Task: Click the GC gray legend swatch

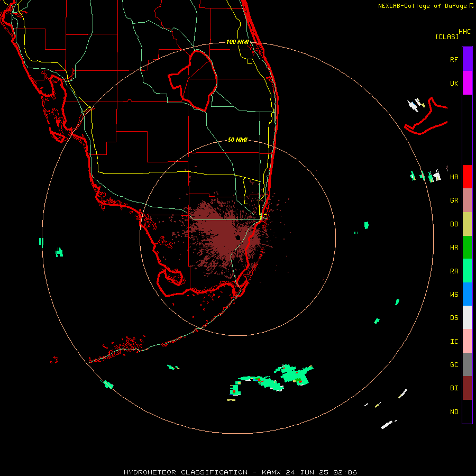Action: tap(467, 364)
